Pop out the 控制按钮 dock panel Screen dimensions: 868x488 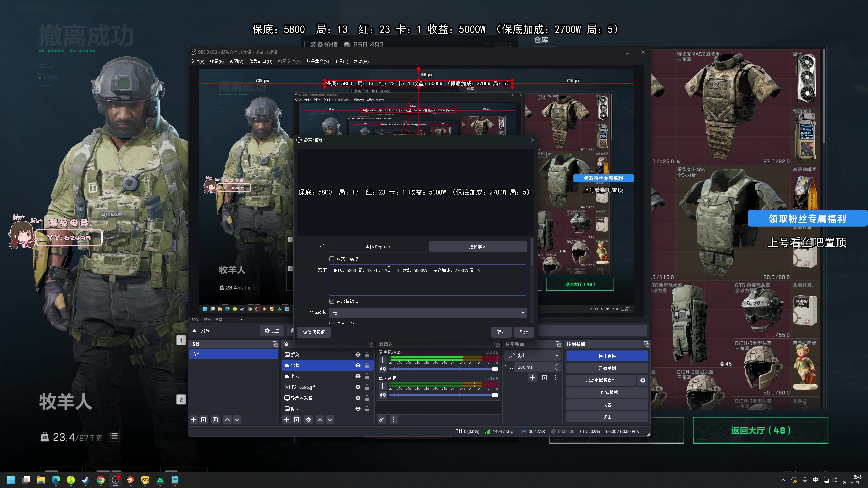pyautogui.click(x=647, y=344)
